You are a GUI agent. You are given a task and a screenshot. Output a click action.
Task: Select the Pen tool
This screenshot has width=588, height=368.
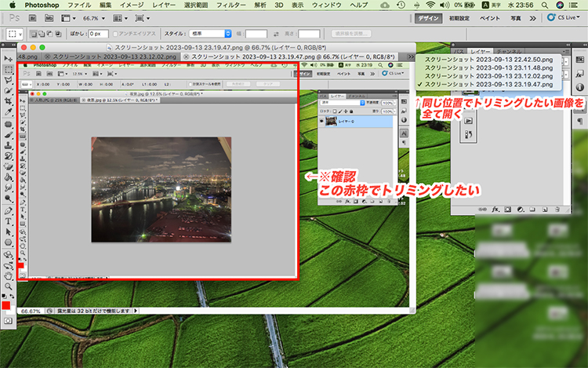(x=8, y=211)
